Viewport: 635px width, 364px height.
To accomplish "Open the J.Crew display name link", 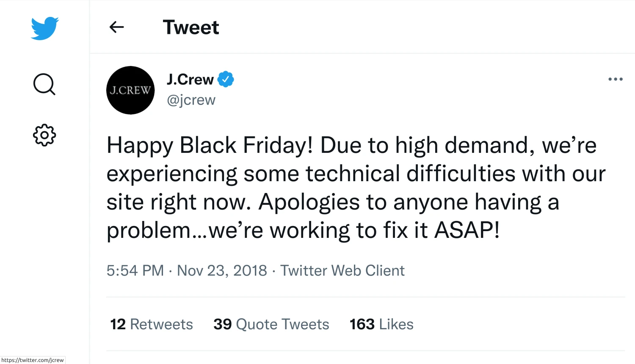I will (x=190, y=79).
